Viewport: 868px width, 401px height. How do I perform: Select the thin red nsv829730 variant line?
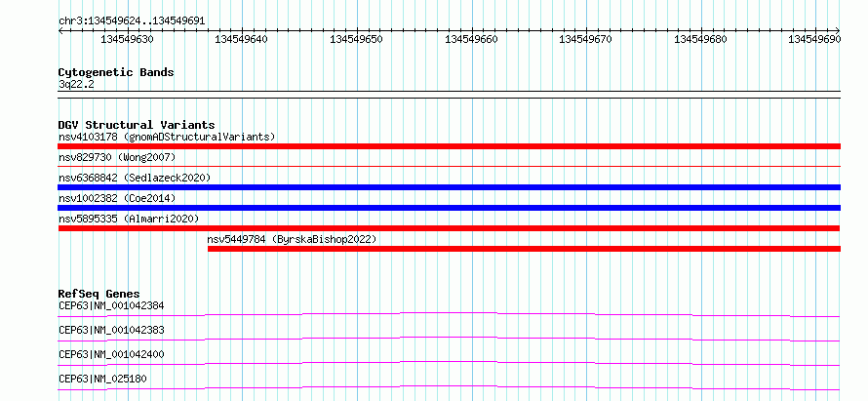point(449,166)
